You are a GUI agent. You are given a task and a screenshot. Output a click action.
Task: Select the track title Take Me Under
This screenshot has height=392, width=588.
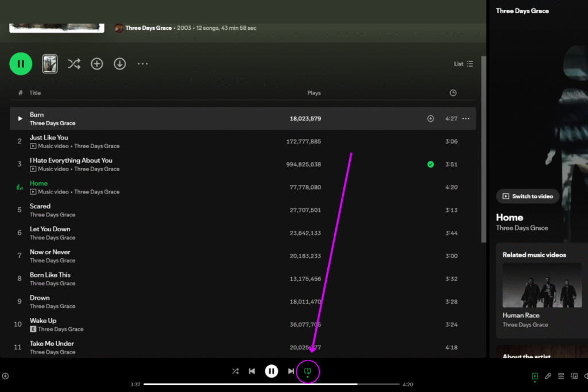click(x=52, y=343)
